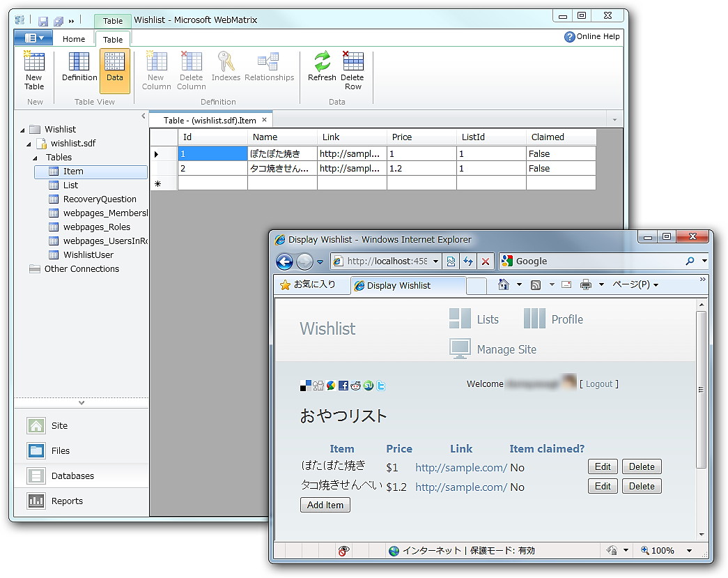Open the IE address bar dropdown

[x=435, y=261]
